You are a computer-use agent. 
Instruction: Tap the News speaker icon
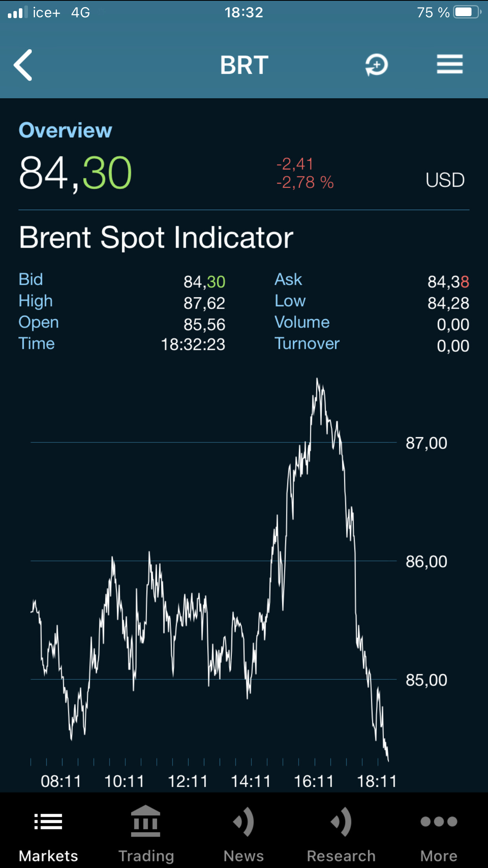coord(244,821)
